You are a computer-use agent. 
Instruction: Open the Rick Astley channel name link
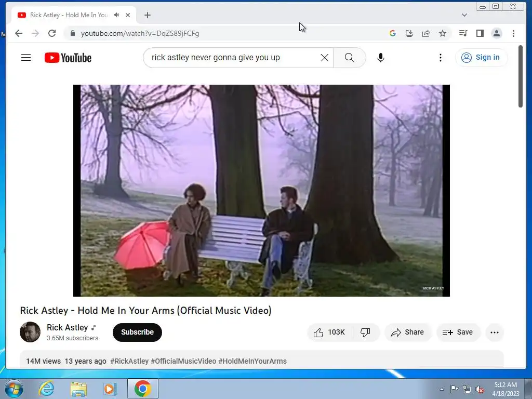67,327
